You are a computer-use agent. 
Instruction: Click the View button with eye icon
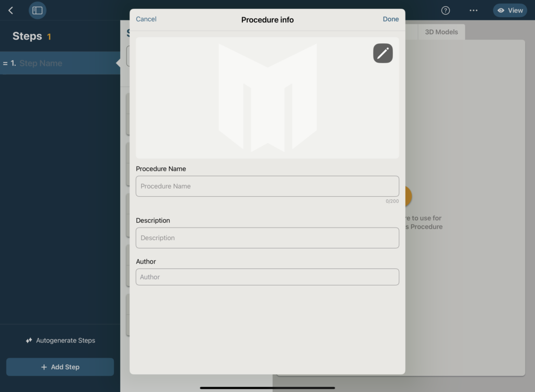510,10
